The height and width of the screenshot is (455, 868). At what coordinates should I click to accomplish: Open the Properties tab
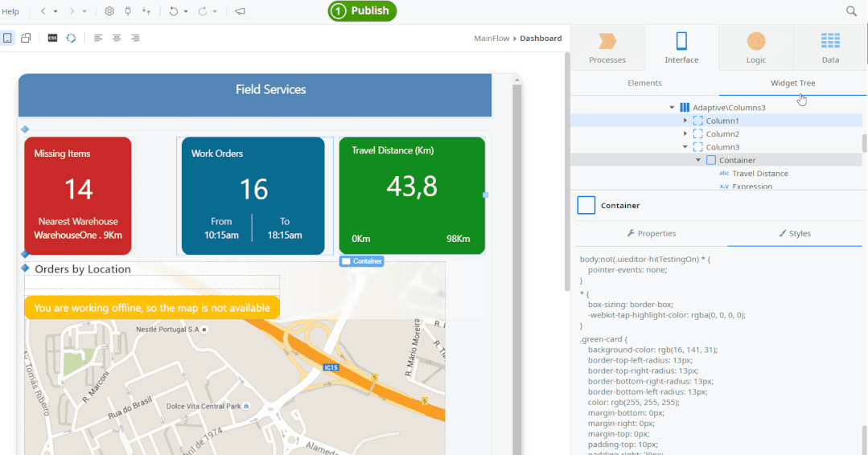point(652,233)
